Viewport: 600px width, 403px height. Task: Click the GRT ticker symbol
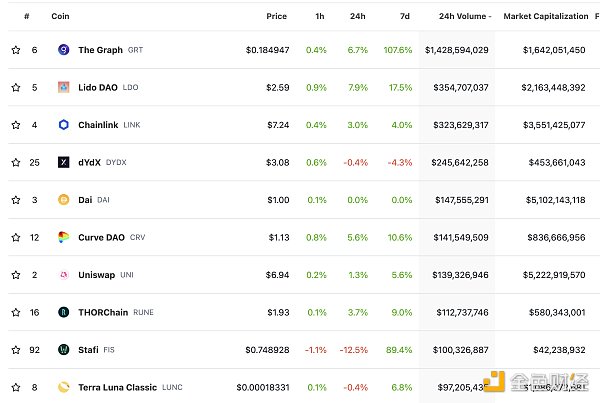coord(135,50)
